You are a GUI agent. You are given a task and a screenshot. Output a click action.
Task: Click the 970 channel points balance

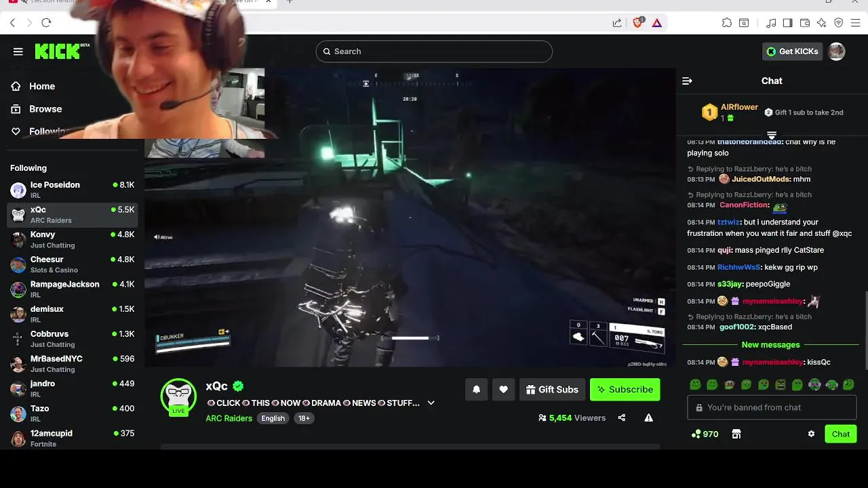[x=705, y=434]
